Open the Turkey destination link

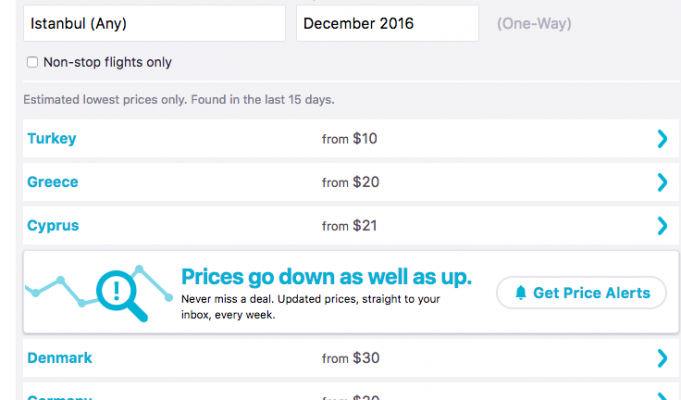tap(52, 139)
